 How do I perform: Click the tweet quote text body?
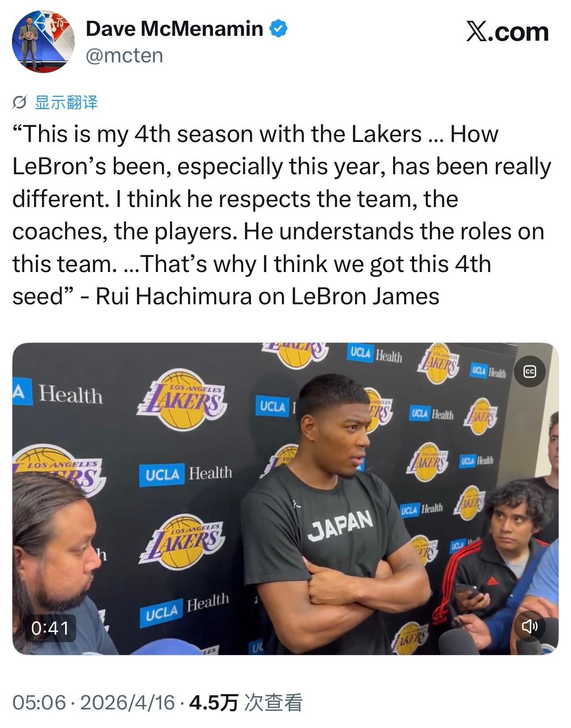tap(282, 215)
